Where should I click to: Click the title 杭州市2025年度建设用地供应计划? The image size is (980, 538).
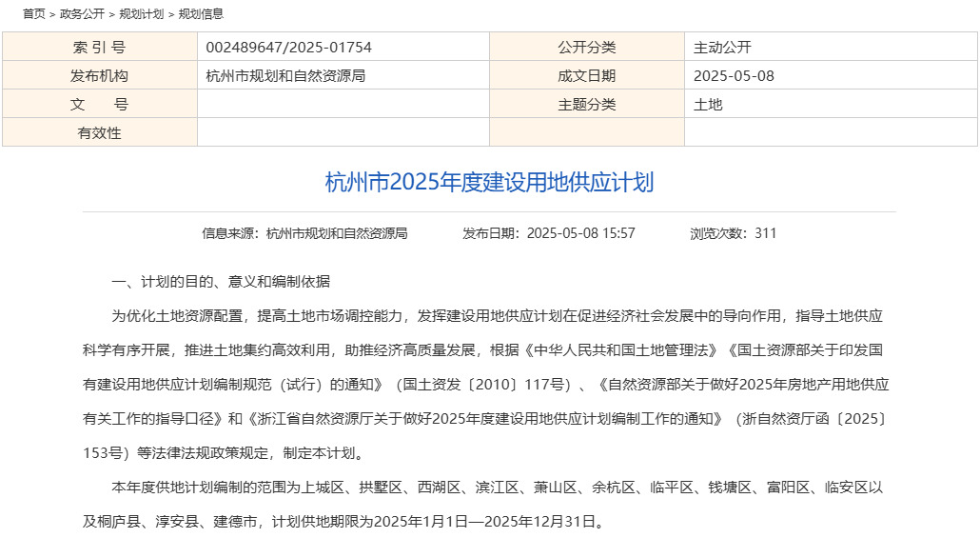[x=489, y=183]
